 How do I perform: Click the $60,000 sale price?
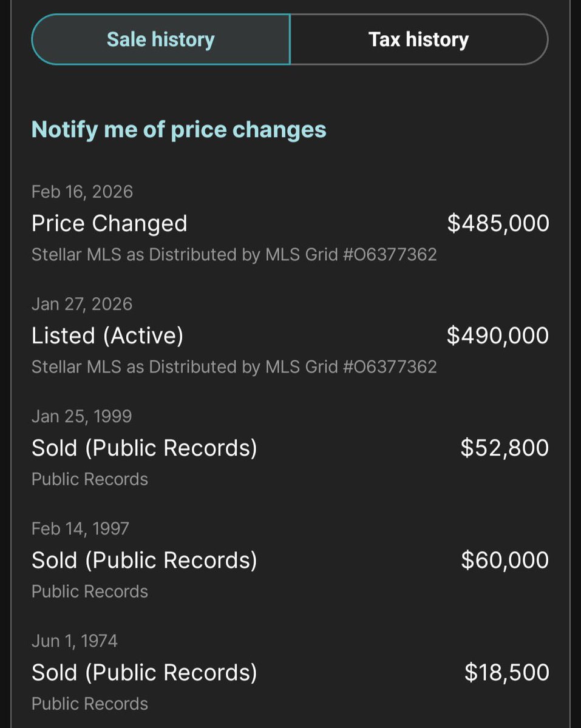[505, 560]
